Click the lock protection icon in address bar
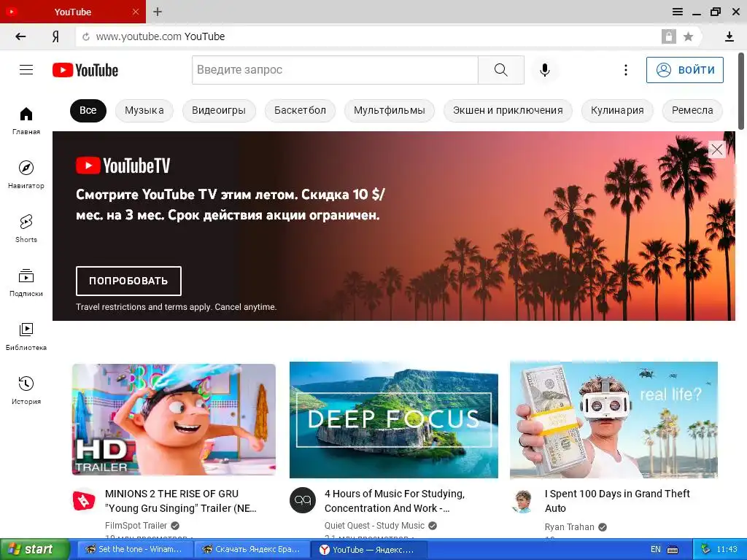Image resolution: width=747 pixels, height=560 pixels. pos(668,36)
